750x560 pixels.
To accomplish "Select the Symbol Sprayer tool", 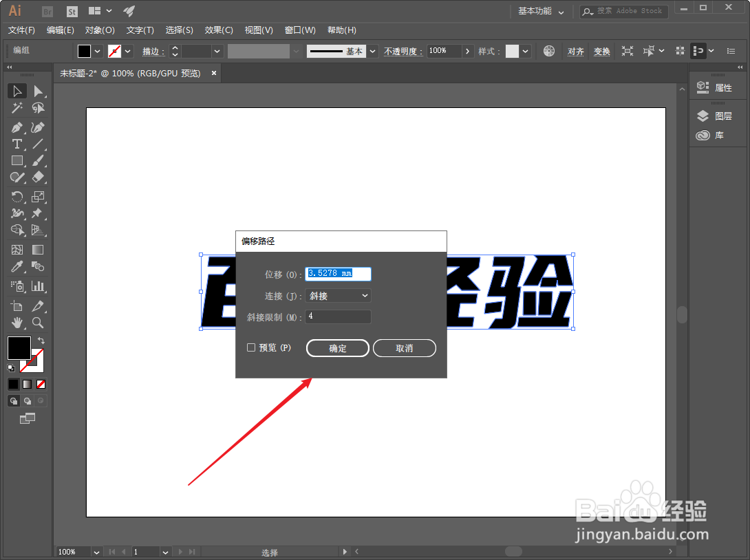I will click(17, 286).
